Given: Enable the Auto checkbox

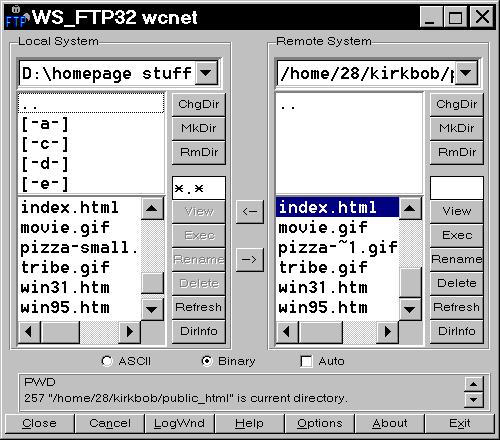Looking at the screenshot, I should pos(306,361).
